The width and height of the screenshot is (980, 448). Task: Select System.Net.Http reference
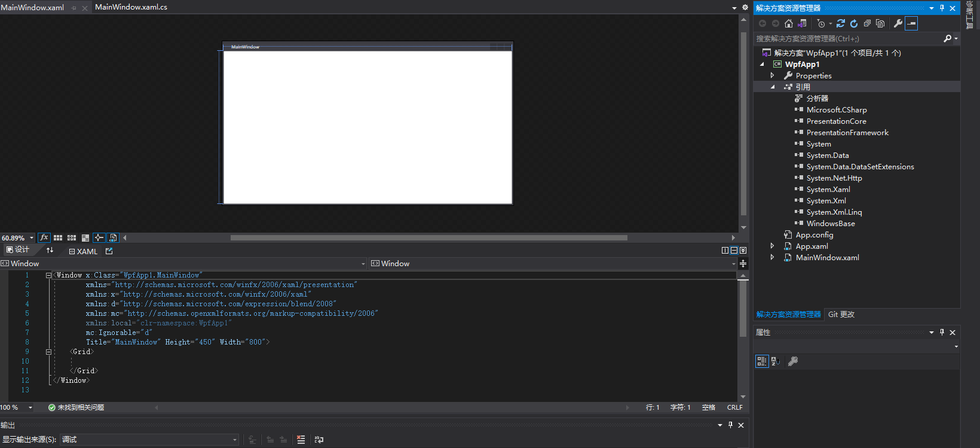click(834, 178)
